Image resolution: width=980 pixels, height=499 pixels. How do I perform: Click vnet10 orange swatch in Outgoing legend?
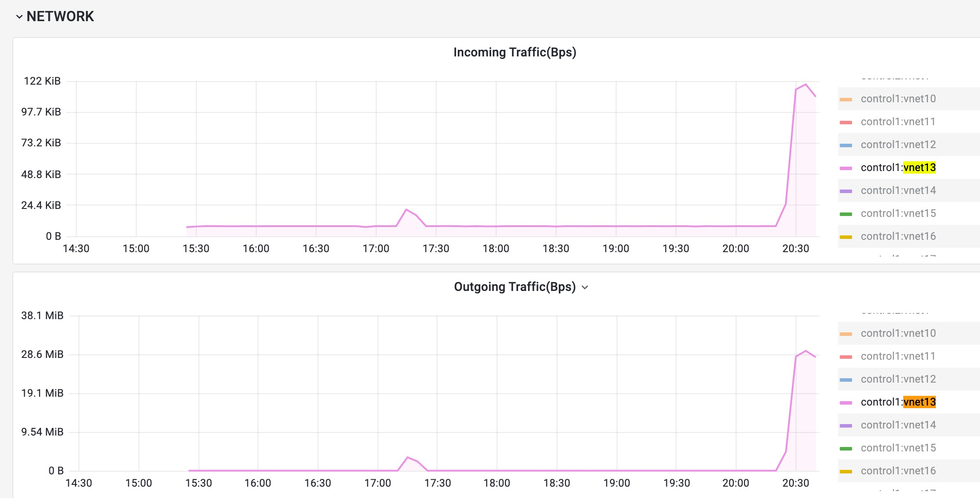click(845, 334)
